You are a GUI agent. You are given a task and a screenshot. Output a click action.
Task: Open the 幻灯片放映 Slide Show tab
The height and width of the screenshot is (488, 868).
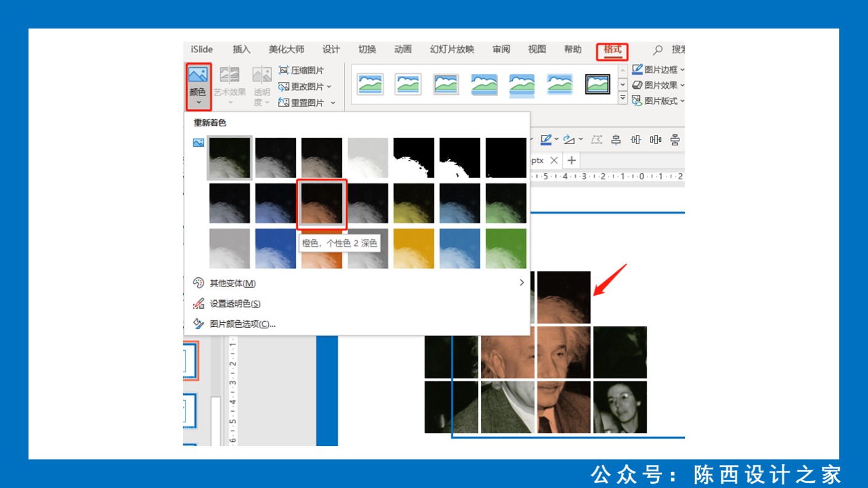pyautogui.click(x=452, y=49)
